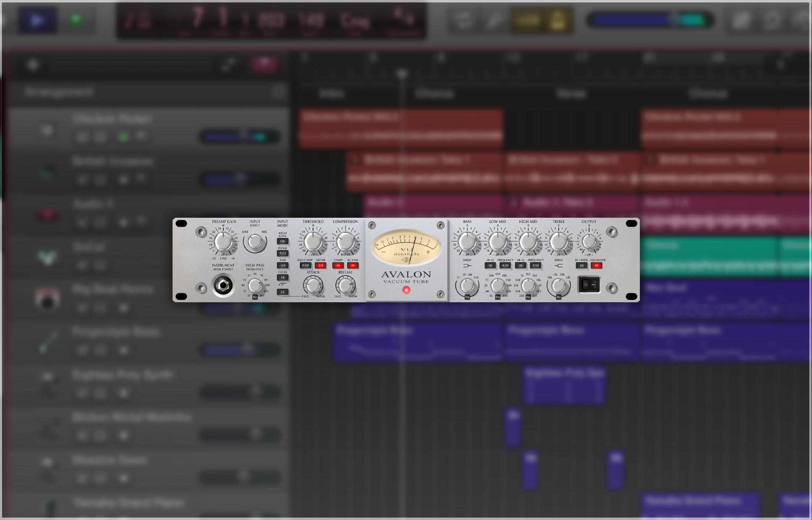Click the Preamp Gain knob
Image resolution: width=812 pixels, height=520 pixels.
(223, 241)
